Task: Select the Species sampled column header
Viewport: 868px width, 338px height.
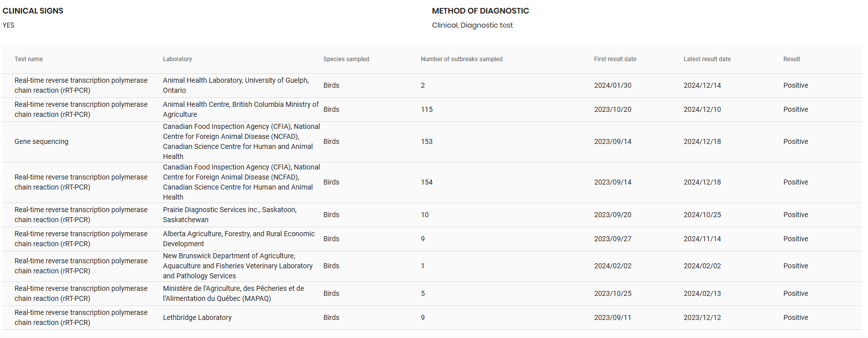Action: pyautogui.click(x=346, y=59)
